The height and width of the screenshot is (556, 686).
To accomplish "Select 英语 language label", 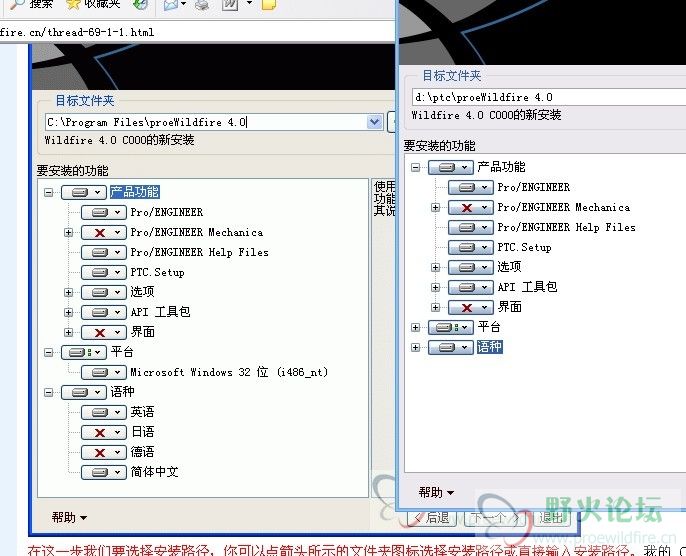I will [142, 412].
